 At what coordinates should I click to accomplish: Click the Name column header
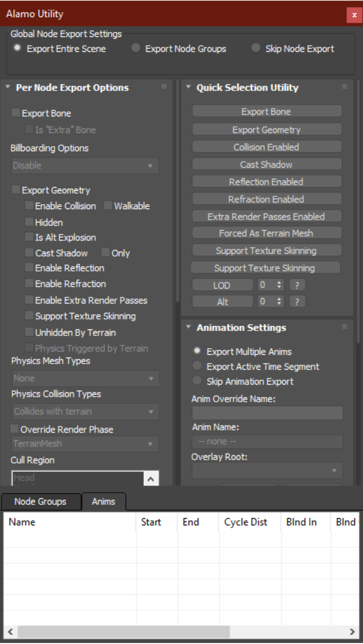[x=70, y=522]
